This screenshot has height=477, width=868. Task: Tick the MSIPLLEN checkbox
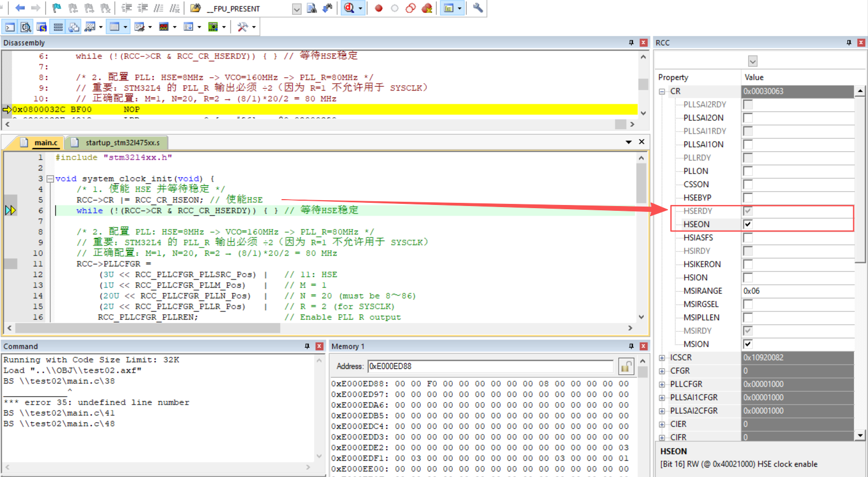click(x=748, y=317)
